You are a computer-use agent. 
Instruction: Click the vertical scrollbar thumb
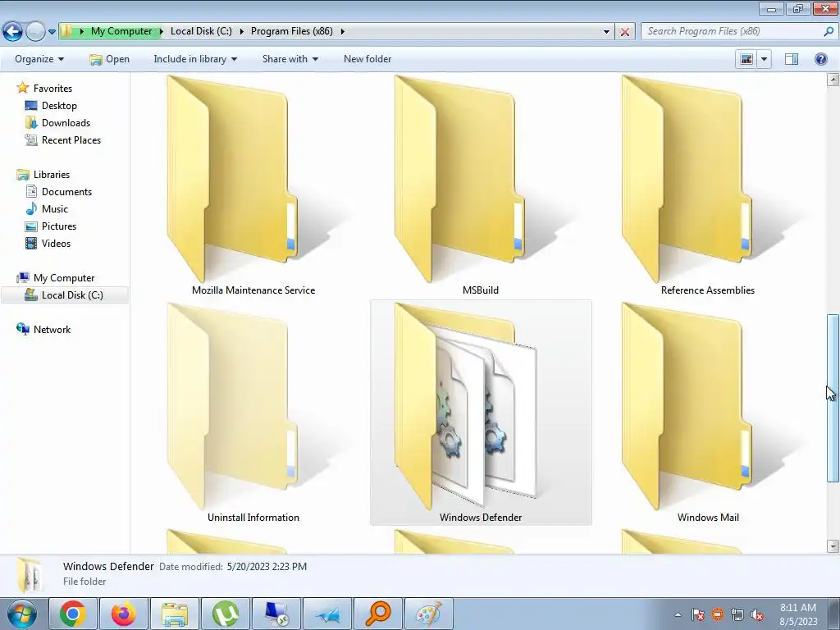click(833, 398)
